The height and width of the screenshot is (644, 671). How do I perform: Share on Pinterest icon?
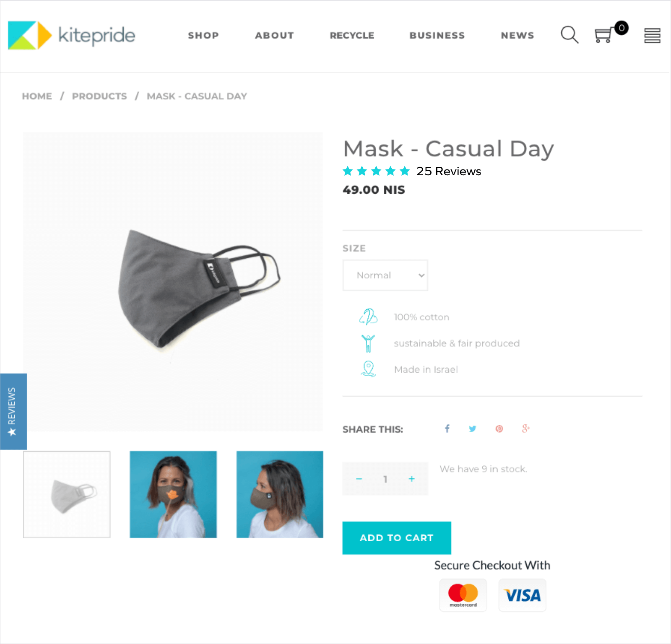(x=499, y=429)
